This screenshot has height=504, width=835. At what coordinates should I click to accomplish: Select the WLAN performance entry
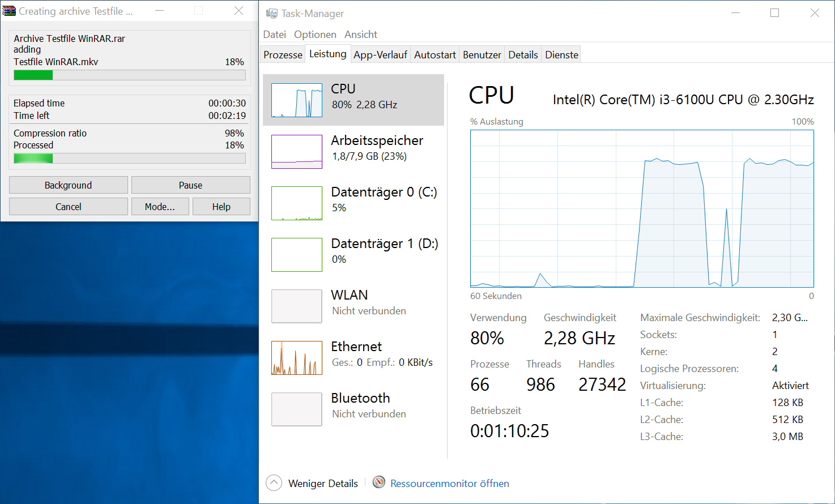click(x=353, y=306)
